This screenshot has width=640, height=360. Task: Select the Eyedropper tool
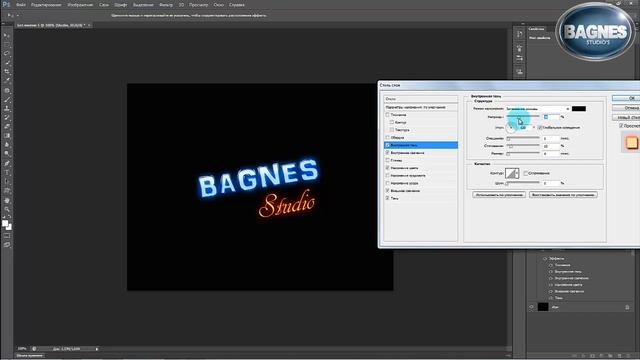(x=7, y=80)
